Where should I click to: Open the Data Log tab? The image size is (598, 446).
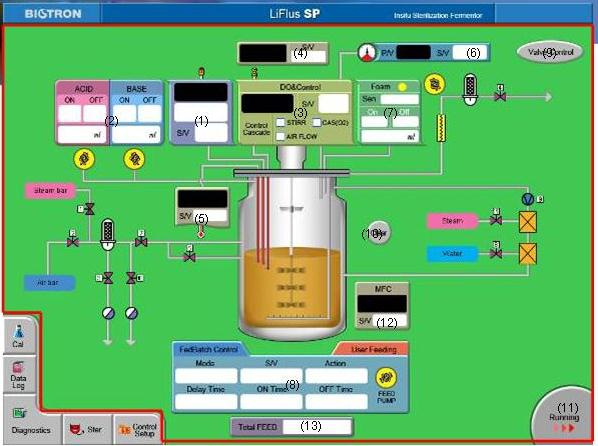pyautogui.click(x=18, y=375)
